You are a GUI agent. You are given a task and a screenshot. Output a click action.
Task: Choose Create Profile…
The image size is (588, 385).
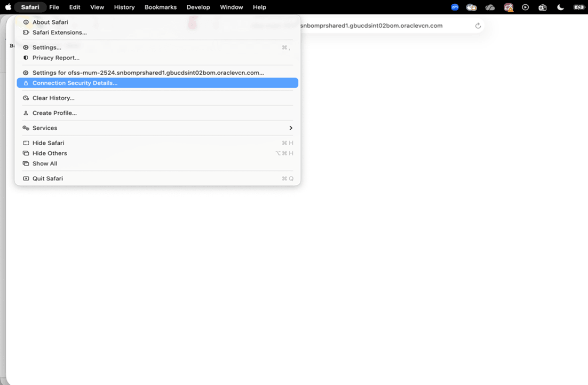157,113
